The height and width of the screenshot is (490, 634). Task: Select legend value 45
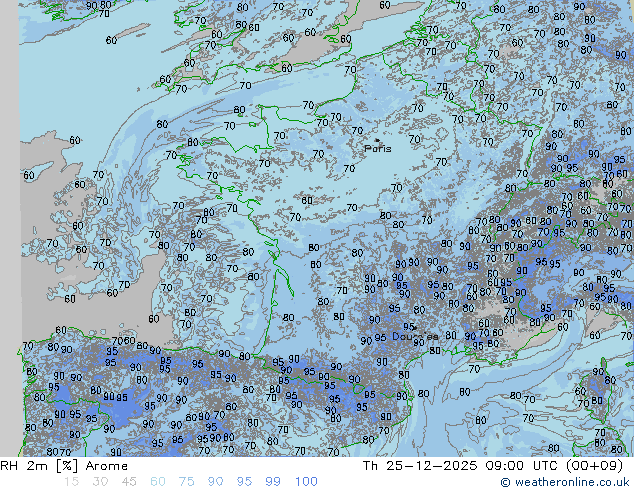tap(129, 482)
